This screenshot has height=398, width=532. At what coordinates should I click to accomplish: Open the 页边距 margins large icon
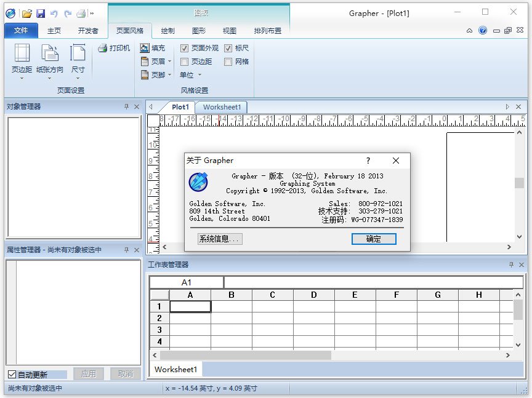22,53
